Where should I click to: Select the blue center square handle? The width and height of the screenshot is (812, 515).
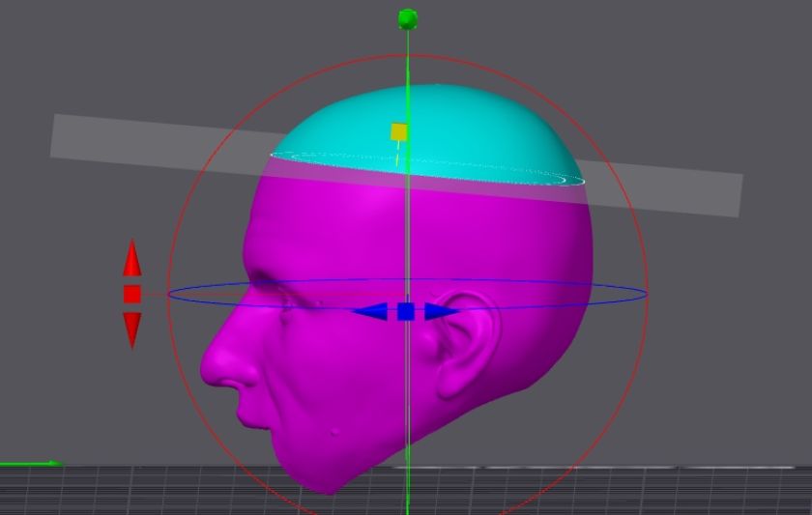(406, 311)
